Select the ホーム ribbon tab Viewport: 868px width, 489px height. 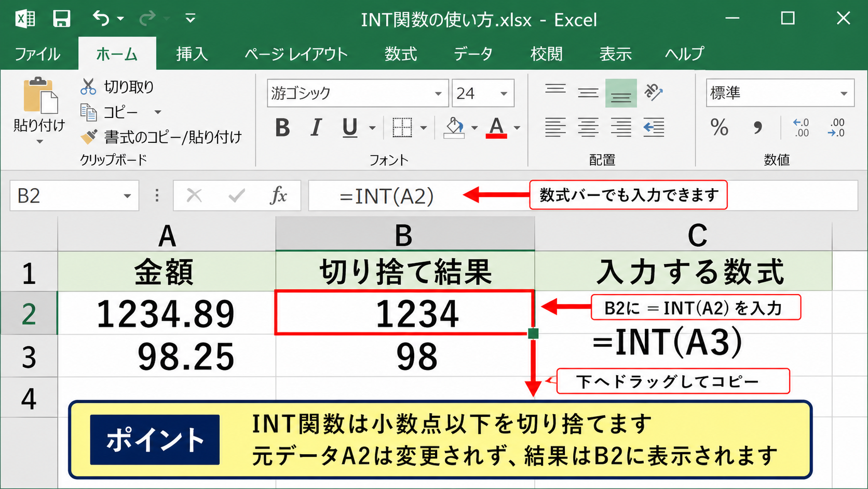pos(117,54)
